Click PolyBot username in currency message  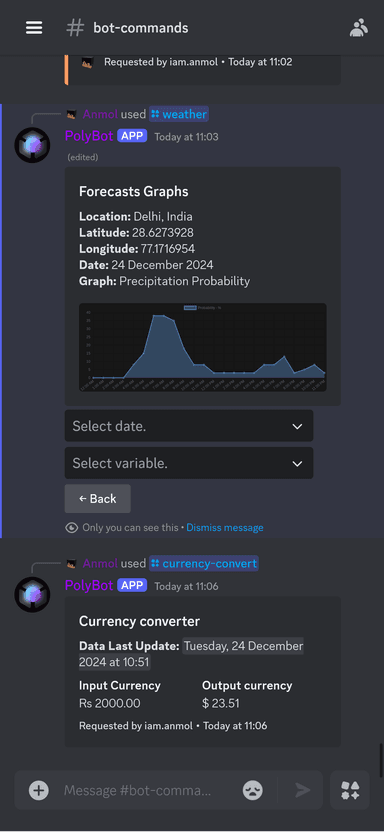(89, 585)
